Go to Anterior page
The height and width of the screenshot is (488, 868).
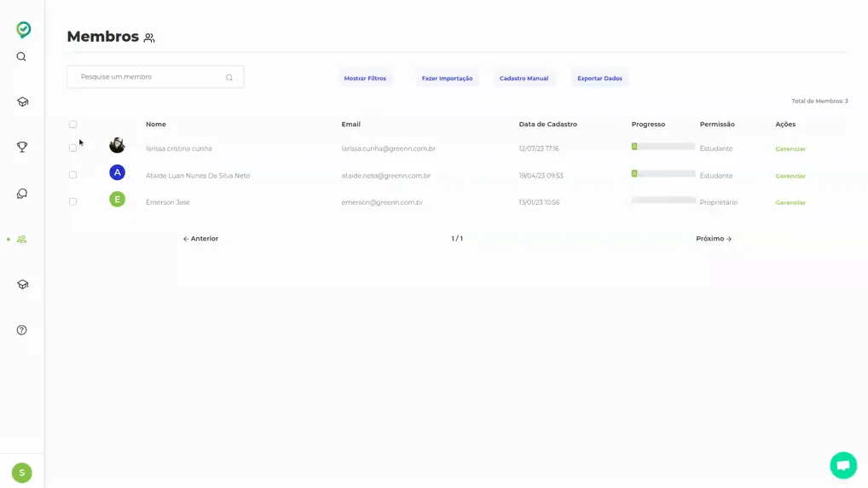[200, 239]
